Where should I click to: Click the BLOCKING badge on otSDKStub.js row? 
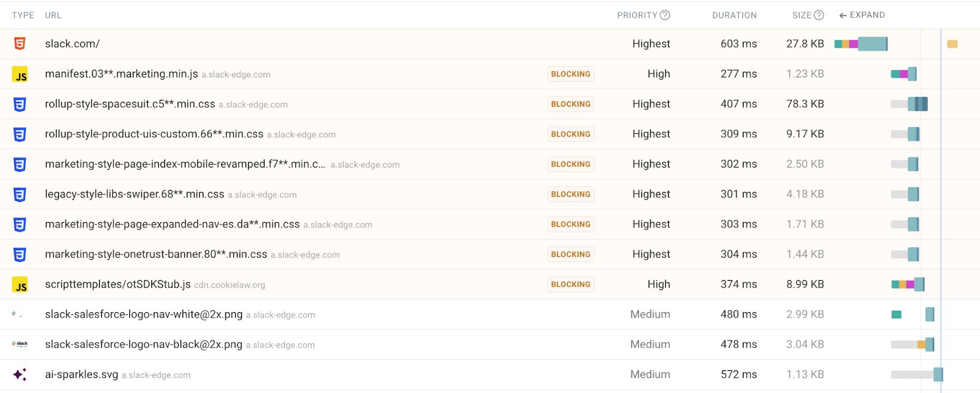[571, 284]
